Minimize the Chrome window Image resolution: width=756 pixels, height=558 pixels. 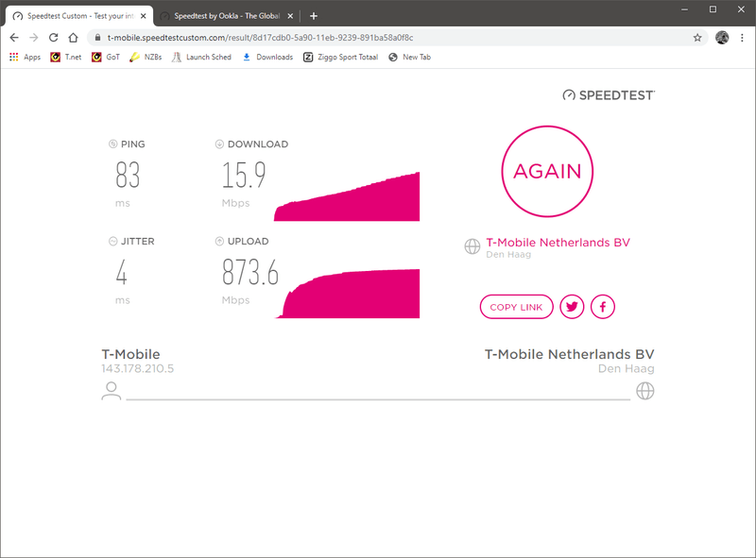click(x=684, y=9)
